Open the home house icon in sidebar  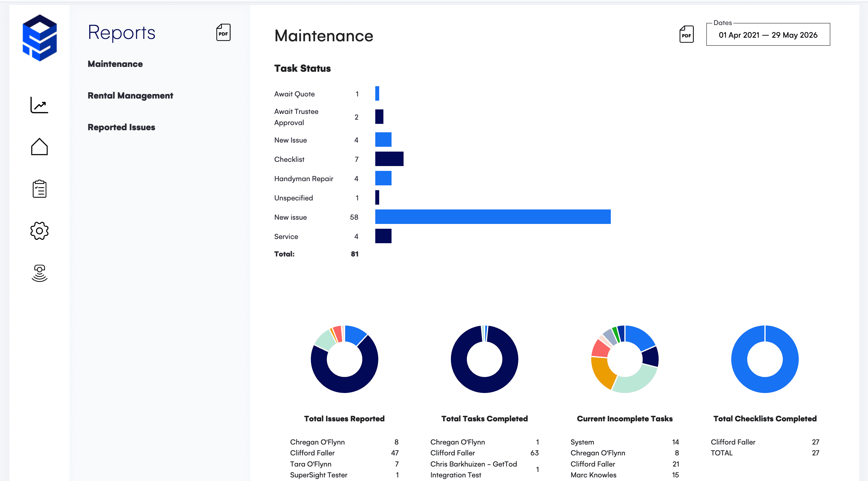point(39,147)
